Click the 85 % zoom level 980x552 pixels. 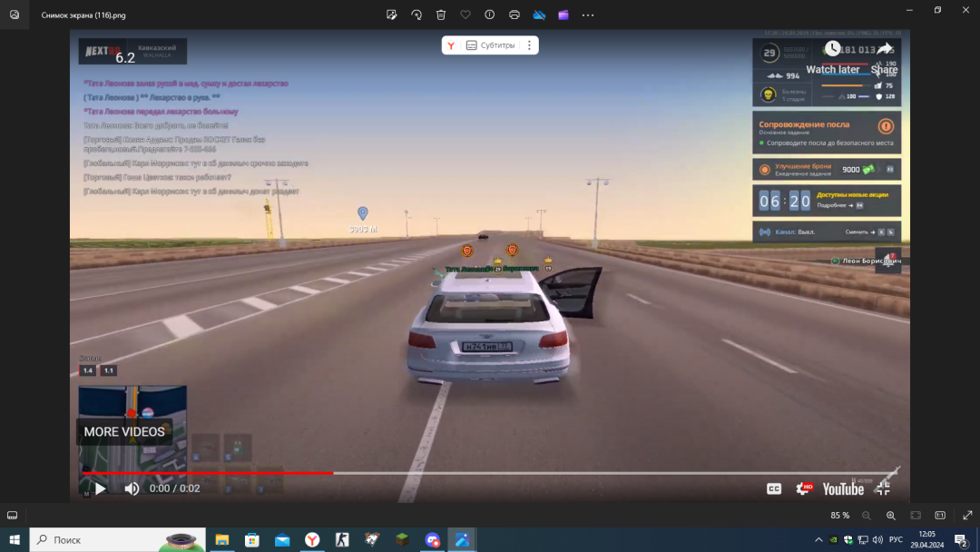(x=840, y=516)
